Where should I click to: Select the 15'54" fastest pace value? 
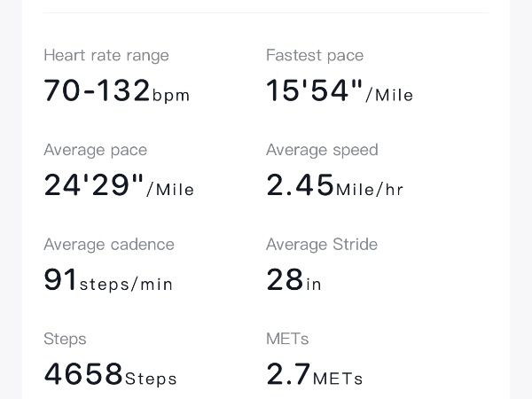pyautogui.click(x=315, y=90)
